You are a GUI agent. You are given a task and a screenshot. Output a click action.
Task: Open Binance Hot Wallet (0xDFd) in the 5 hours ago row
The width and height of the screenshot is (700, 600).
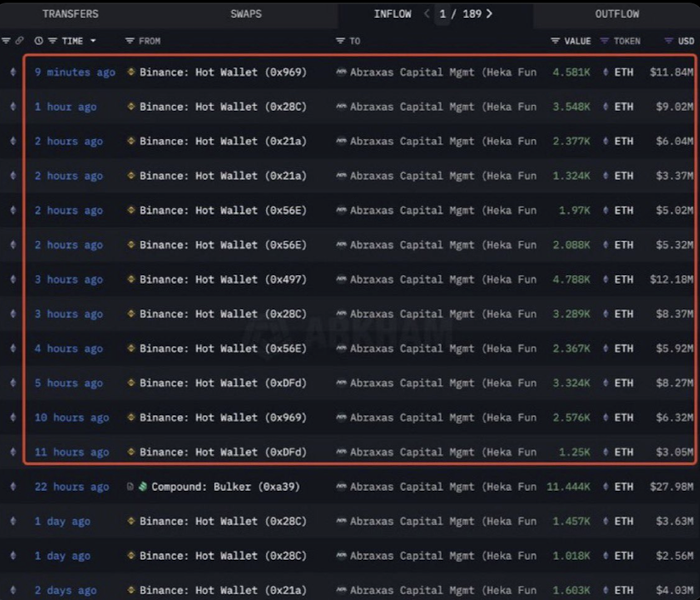223,384
